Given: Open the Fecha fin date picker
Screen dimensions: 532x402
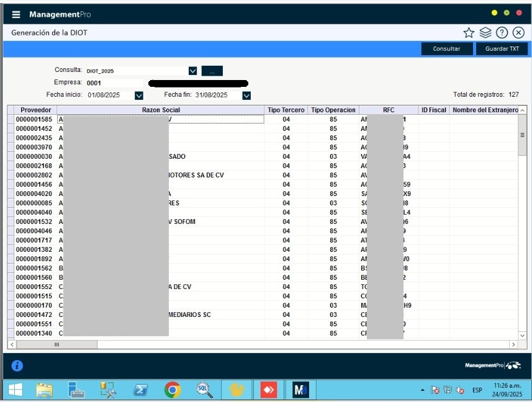Looking at the screenshot, I should 246,95.
